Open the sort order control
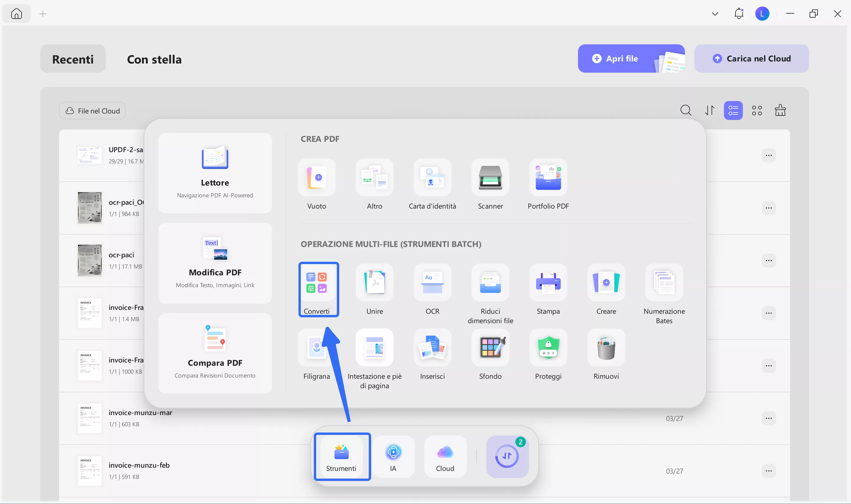Screen dimensions: 851x504 [x=710, y=110]
